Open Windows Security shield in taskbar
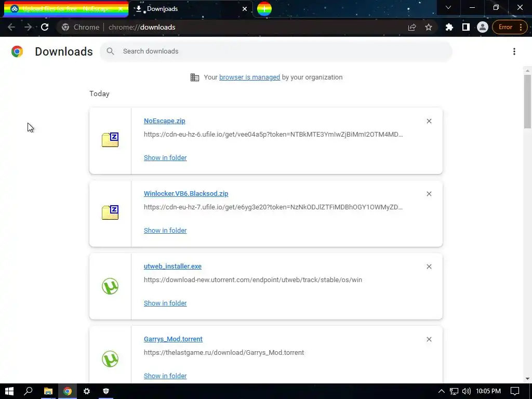This screenshot has width=532, height=399. coord(106,391)
